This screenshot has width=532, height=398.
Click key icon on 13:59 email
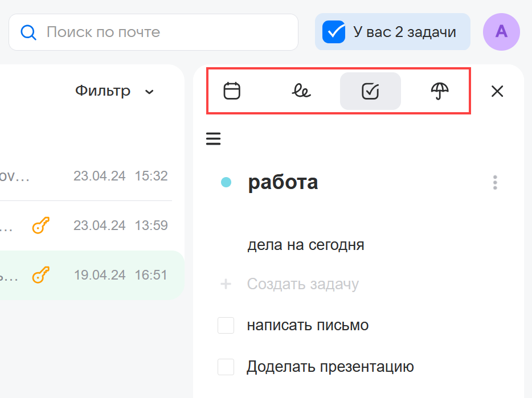(40, 226)
